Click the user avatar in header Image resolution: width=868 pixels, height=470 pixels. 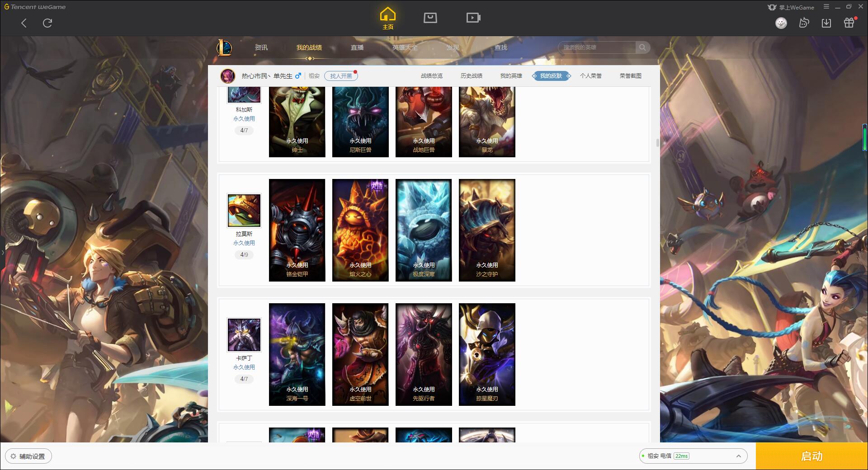[781, 23]
